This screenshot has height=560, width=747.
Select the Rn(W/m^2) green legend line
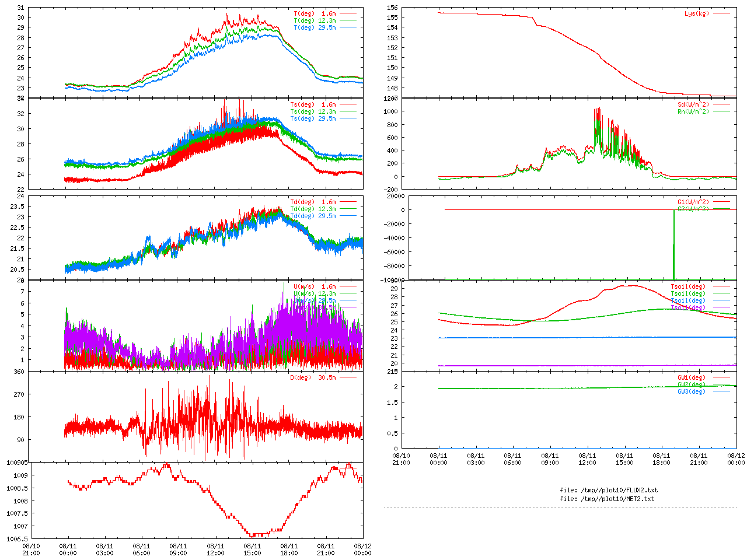(x=721, y=111)
